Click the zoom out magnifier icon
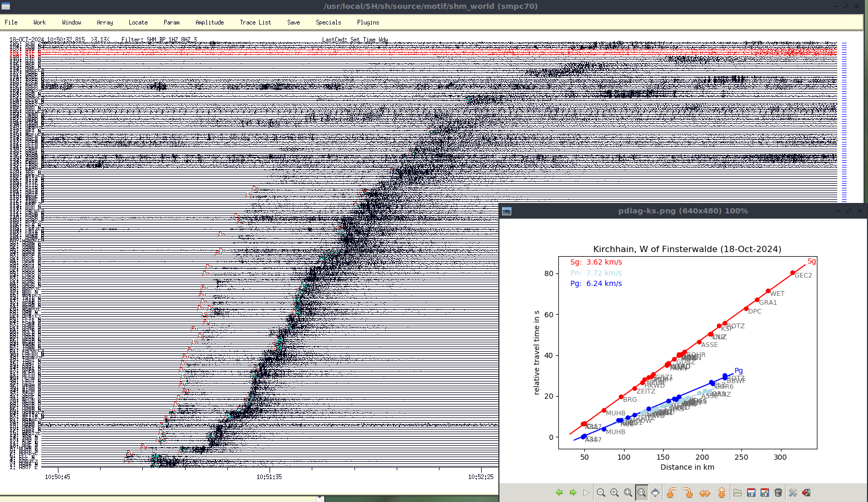Image resolution: width=868 pixels, height=502 pixels. pos(601,493)
